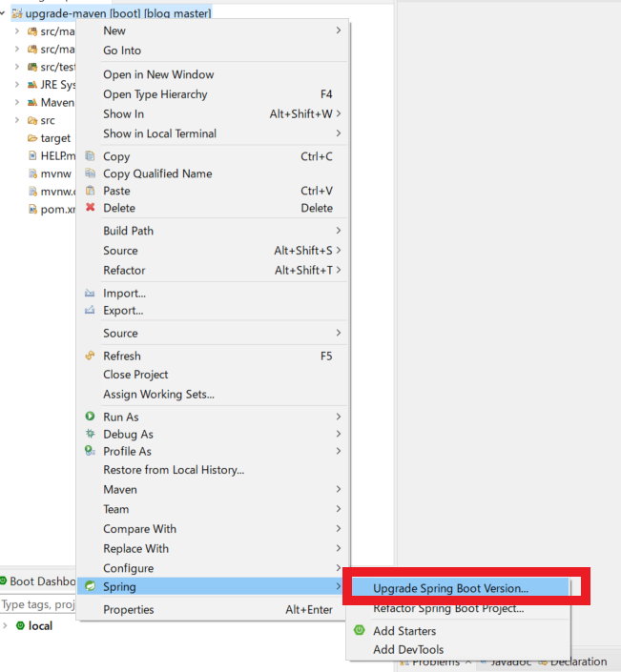621x672 pixels.
Task: Choose Refactor Spring Boot Project...
Action: [x=448, y=608]
